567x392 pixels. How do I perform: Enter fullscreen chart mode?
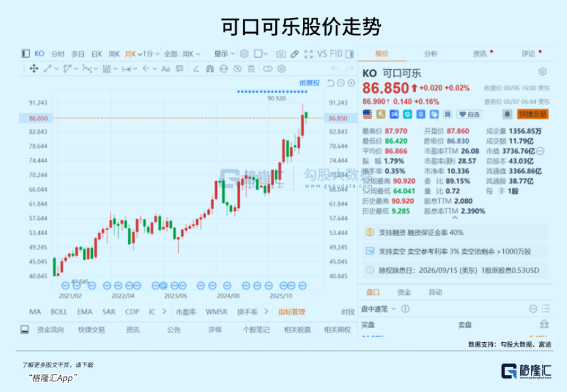(309, 54)
